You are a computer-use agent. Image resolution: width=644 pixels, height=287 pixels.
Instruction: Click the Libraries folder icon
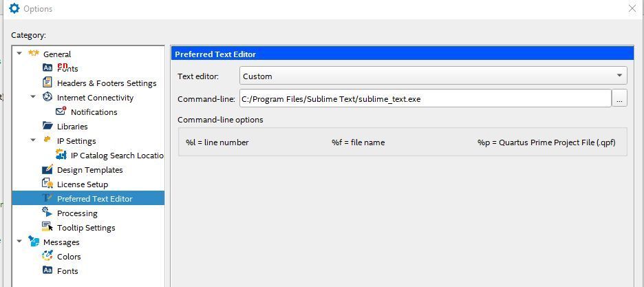47,126
